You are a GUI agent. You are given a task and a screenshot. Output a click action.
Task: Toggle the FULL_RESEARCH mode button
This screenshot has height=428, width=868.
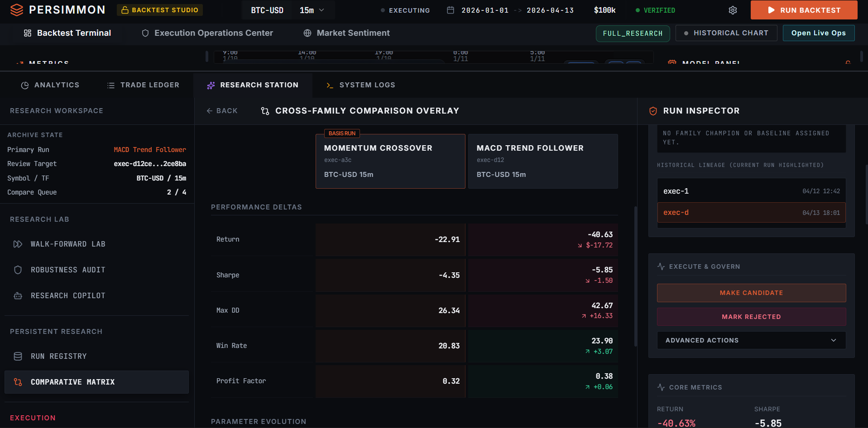(633, 33)
